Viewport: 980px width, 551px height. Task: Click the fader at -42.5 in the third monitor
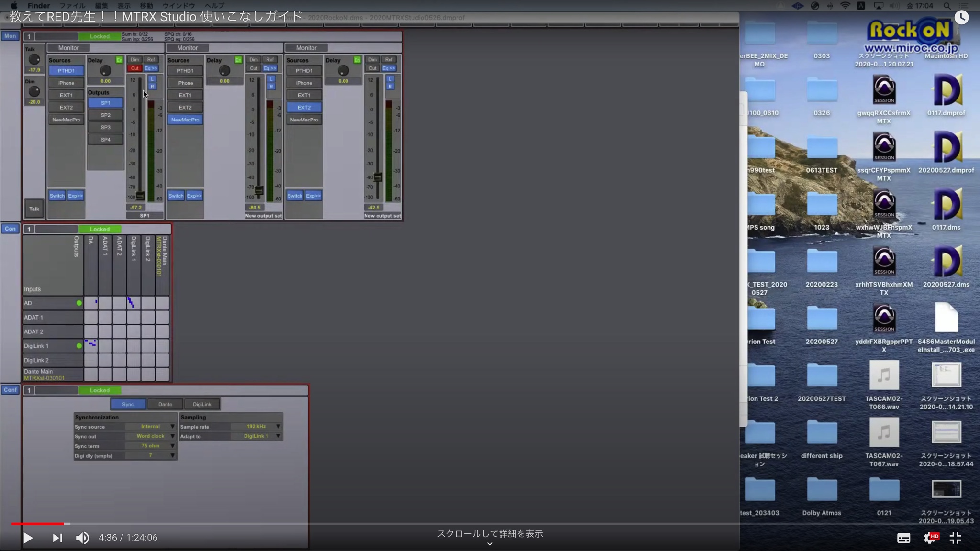click(378, 177)
